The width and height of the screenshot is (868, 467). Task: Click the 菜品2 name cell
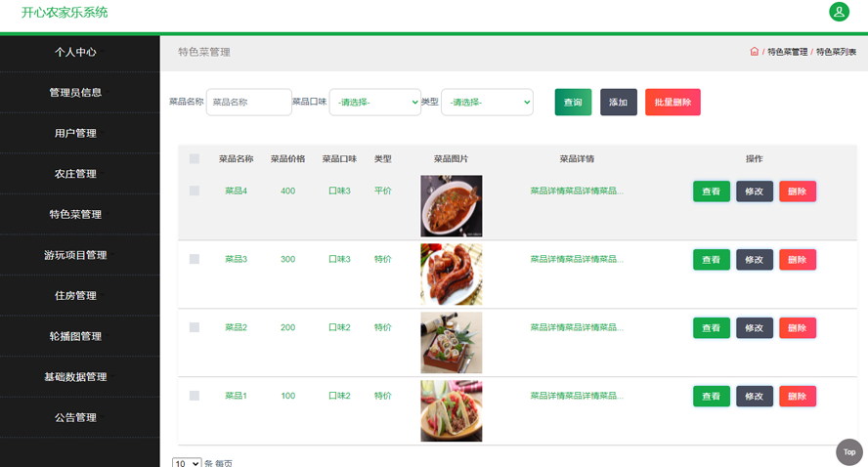click(236, 327)
